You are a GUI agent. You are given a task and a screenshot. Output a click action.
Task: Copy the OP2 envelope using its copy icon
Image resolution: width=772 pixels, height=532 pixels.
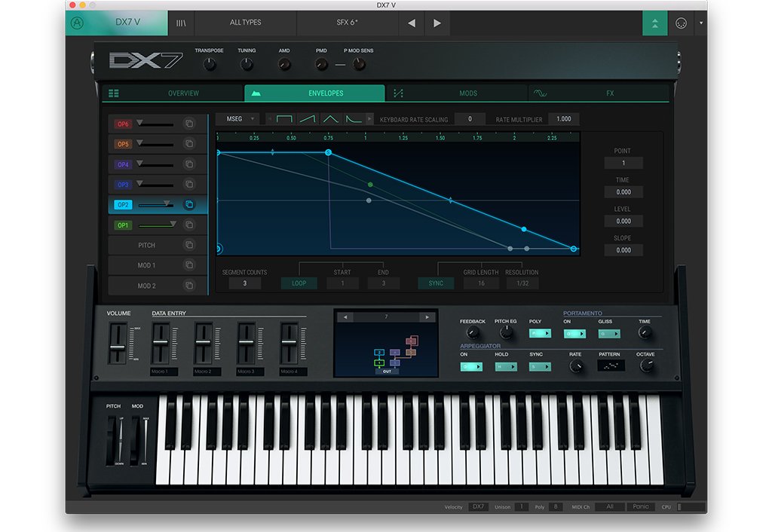click(189, 204)
